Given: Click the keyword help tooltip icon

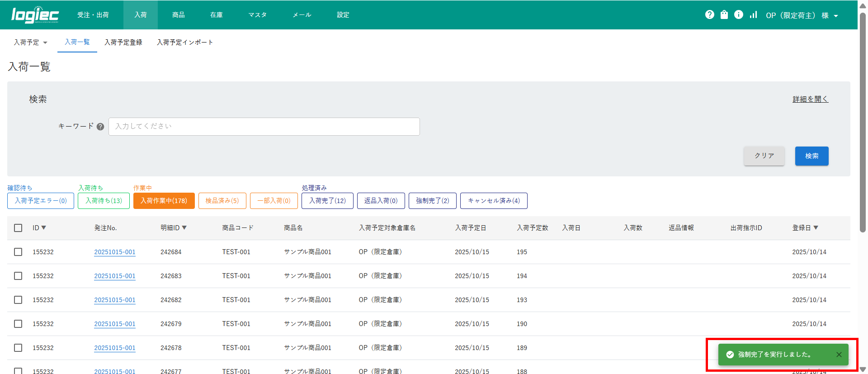Looking at the screenshot, I should (x=100, y=127).
